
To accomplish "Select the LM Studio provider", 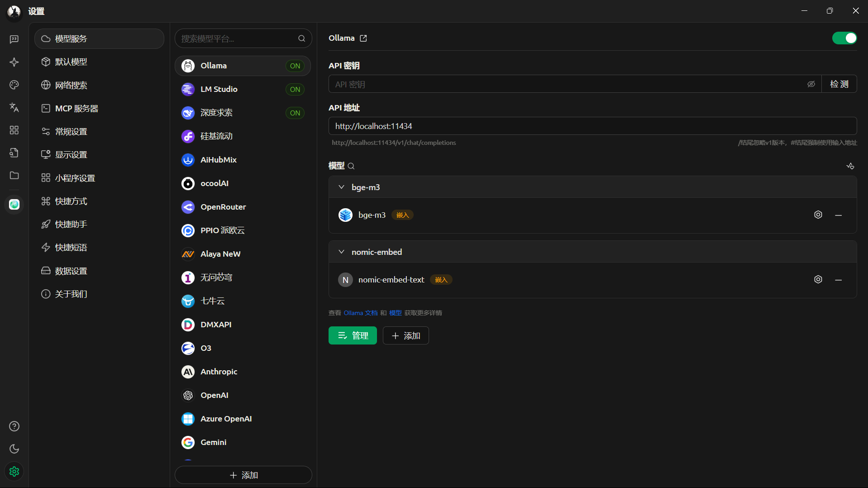I will [x=243, y=89].
